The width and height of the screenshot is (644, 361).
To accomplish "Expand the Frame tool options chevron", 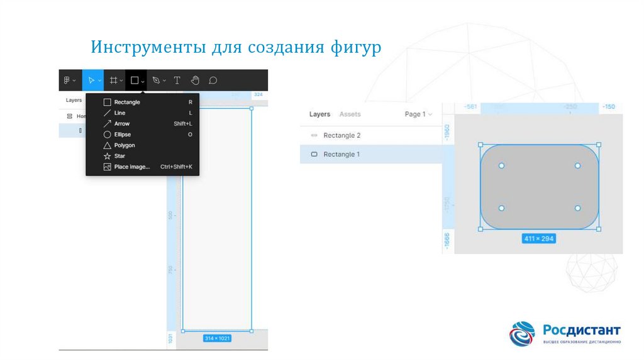I will [x=121, y=81].
